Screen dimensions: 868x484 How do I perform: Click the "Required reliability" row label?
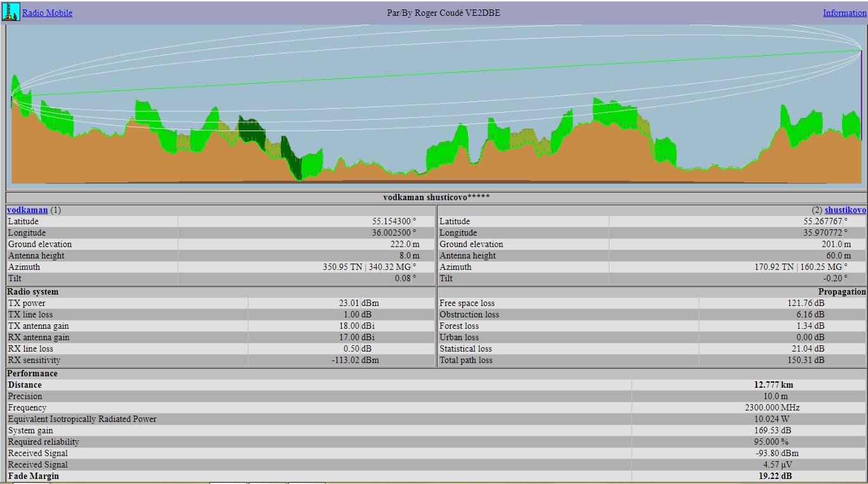coord(44,442)
